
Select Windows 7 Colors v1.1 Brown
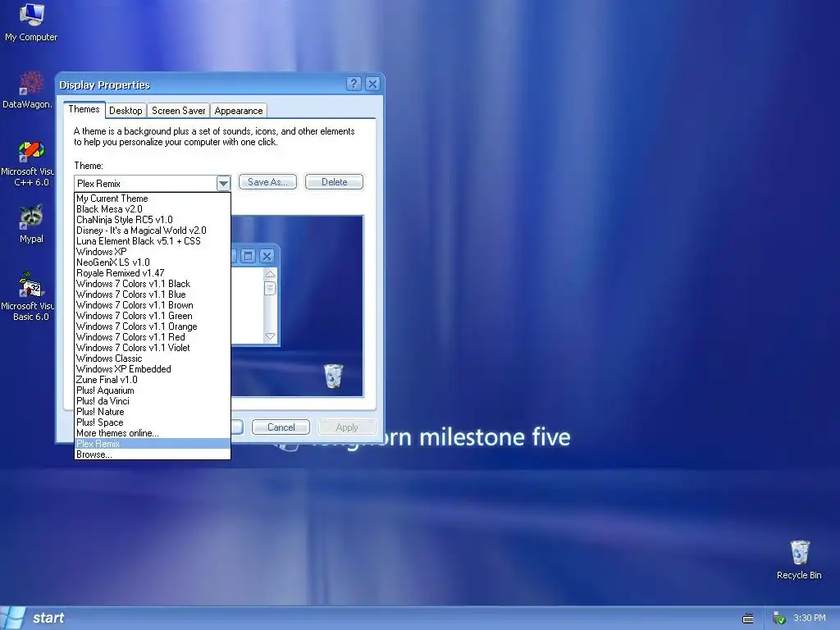click(153, 305)
